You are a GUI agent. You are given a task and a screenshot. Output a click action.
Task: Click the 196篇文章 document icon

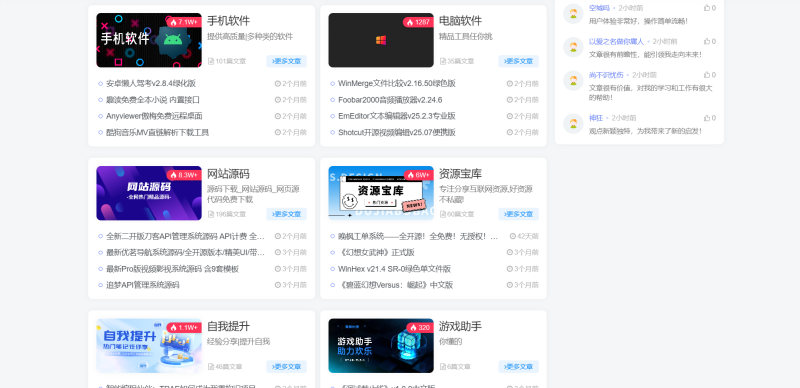click(x=211, y=214)
